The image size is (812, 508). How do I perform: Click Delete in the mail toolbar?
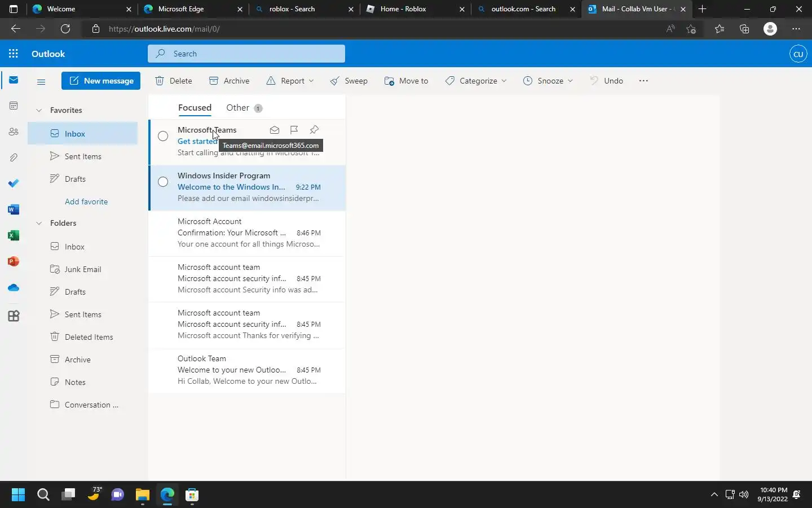(174, 81)
